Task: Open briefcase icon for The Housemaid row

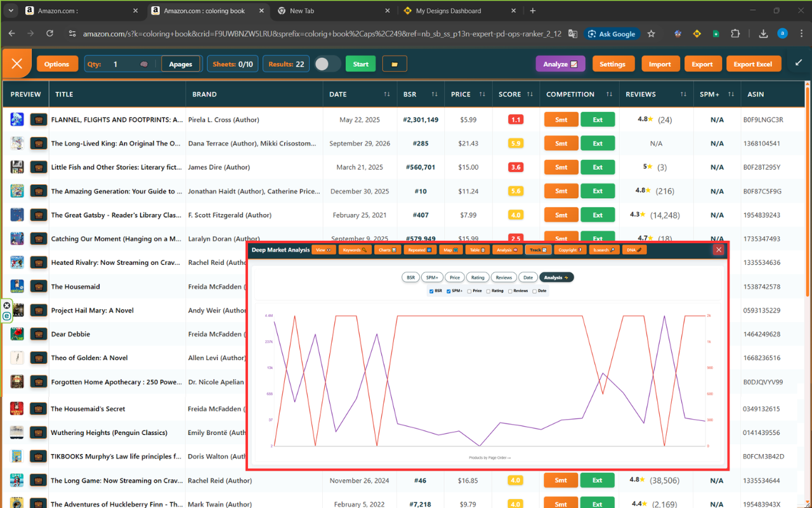Action: (x=39, y=286)
